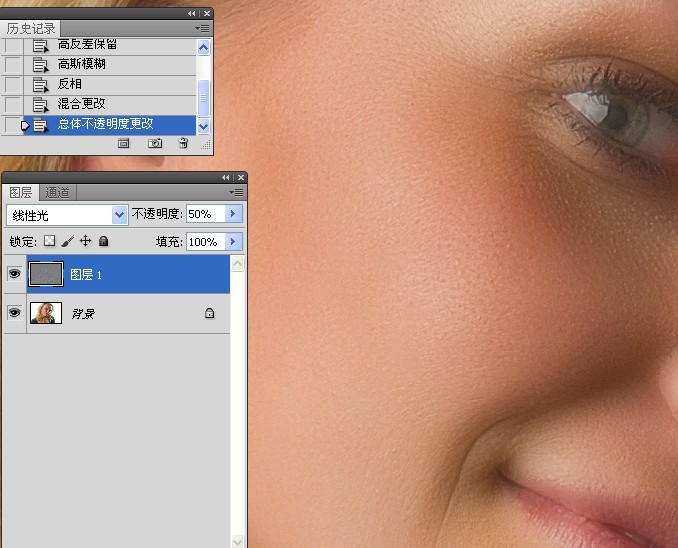678x548 pixels.
Task: Lock all padlock icon
Action: (x=103, y=241)
